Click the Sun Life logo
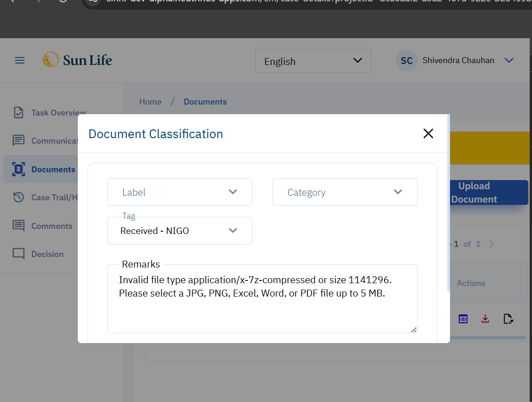Screen dimensions: 532x402 click(77, 60)
